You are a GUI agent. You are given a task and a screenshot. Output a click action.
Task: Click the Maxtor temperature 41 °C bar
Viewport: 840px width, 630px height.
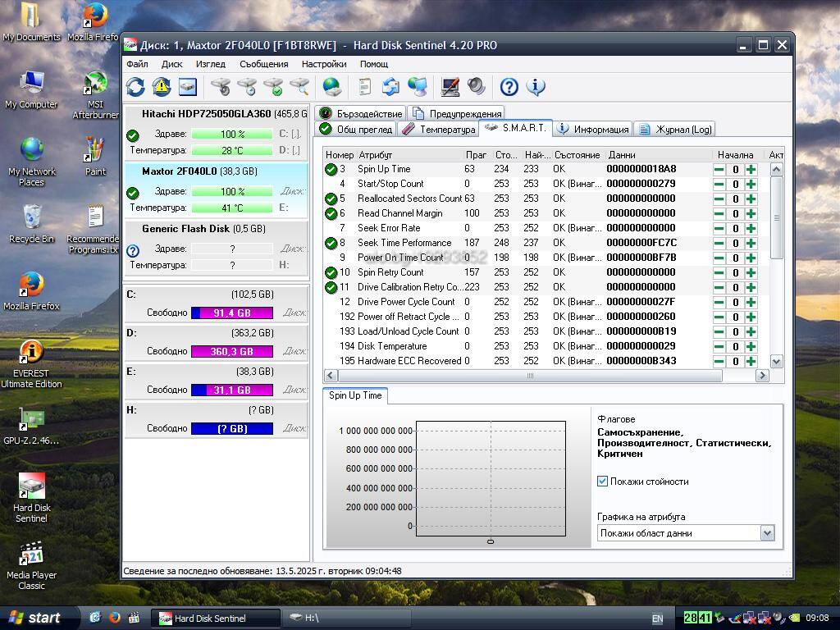[x=232, y=208]
